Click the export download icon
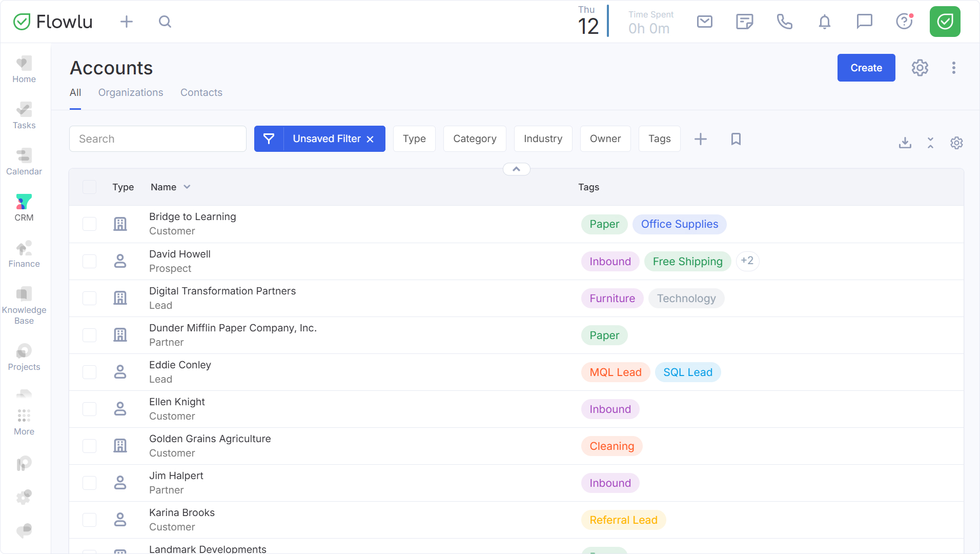 pyautogui.click(x=905, y=143)
